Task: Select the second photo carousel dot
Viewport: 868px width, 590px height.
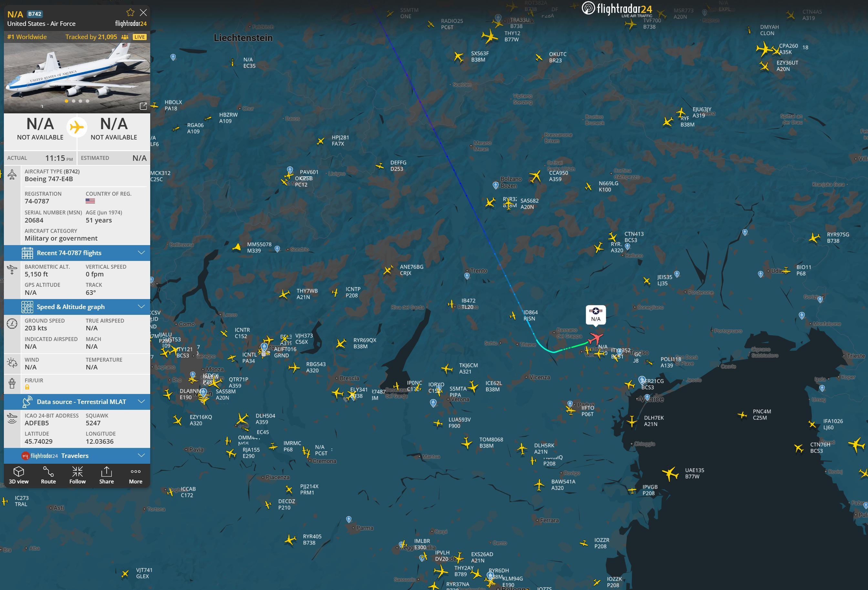Action: (x=74, y=101)
